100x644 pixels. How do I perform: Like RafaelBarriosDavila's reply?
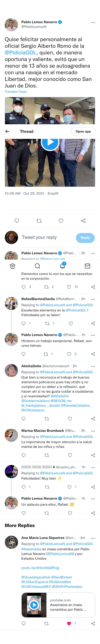click(x=71, y=324)
